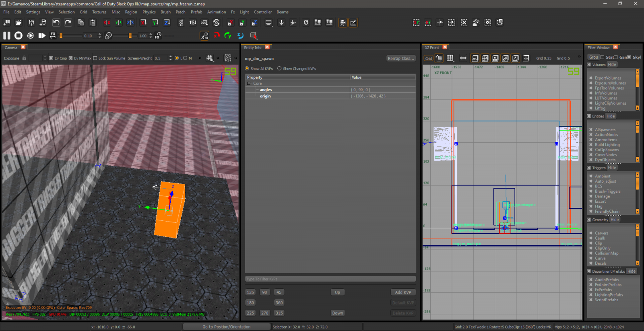Click the exposure lock padlock icon

pos(24,58)
